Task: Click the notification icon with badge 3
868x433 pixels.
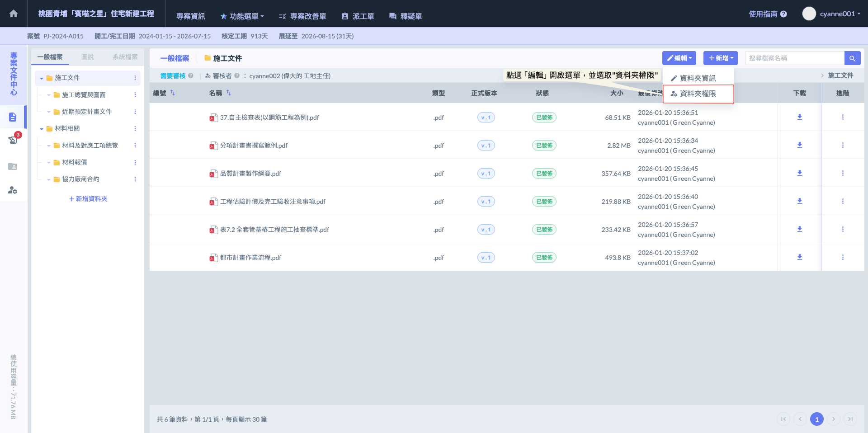Action: point(13,140)
